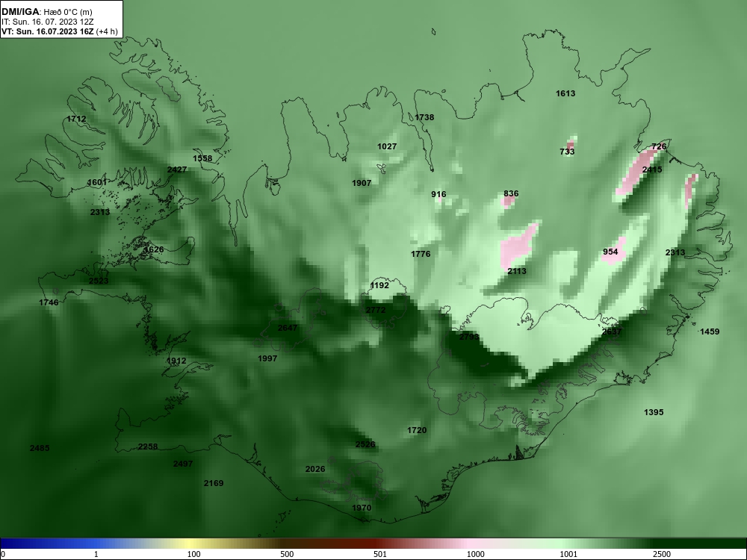Click the 1746 label on the map
The image size is (747, 560).
(x=49, y=302)
